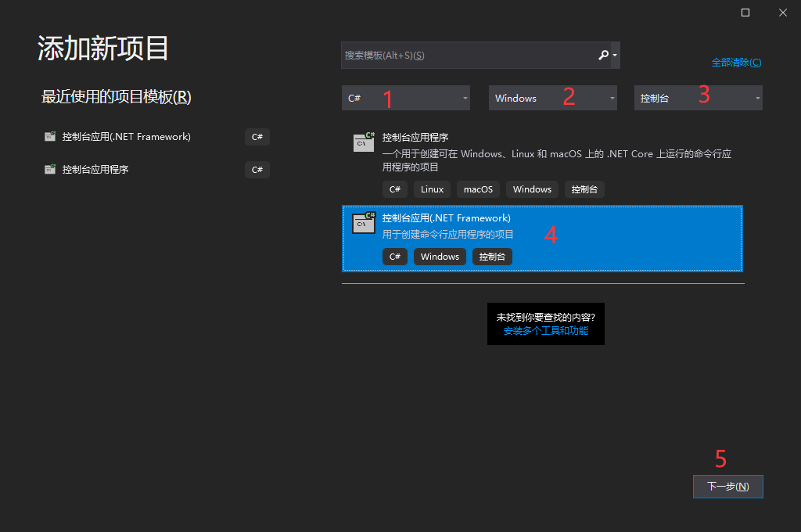Click the C# tag under 控制台应用程序 template
Image resolution: width=801 pixels, height=532 pixels.
click(x=395, y=189)
